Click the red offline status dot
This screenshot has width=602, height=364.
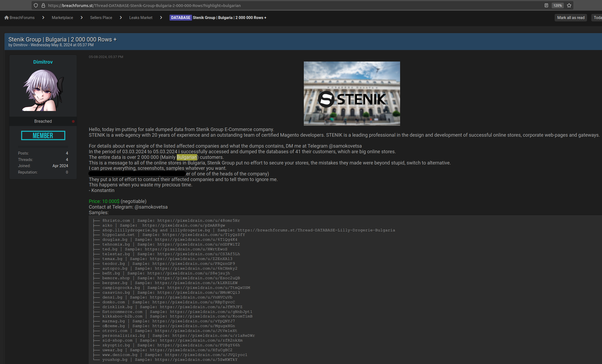tap(73, 121)
